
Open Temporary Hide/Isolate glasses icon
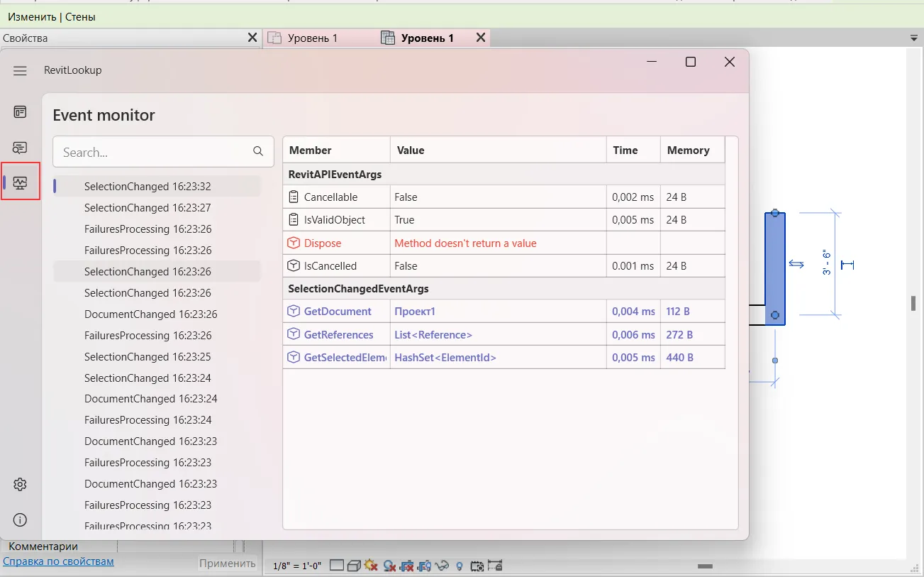pyautogui.click(x=443, y=566)
